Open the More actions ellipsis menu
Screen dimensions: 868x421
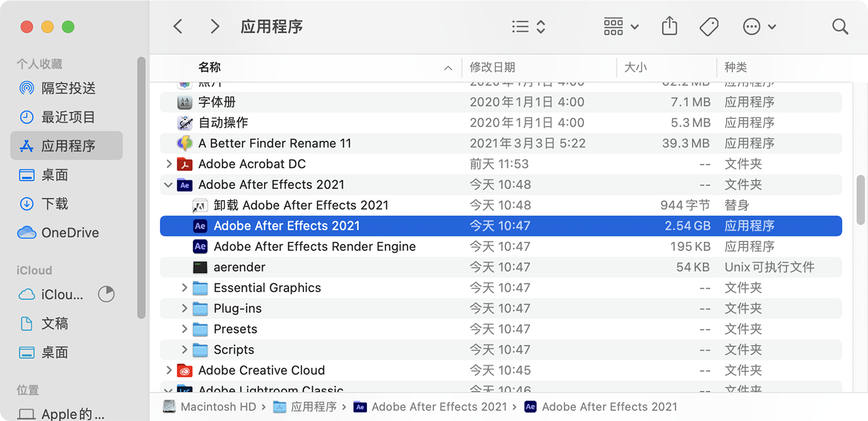pyautogui.click(x=759, y=26)
